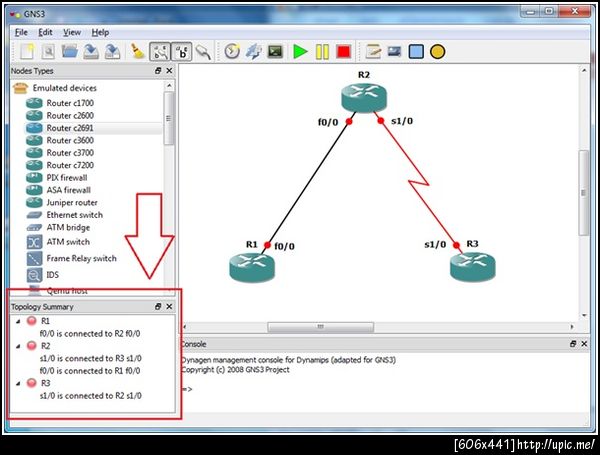600x455 pixels.
Task: Open the Help menu
Action: pos(100,32)
